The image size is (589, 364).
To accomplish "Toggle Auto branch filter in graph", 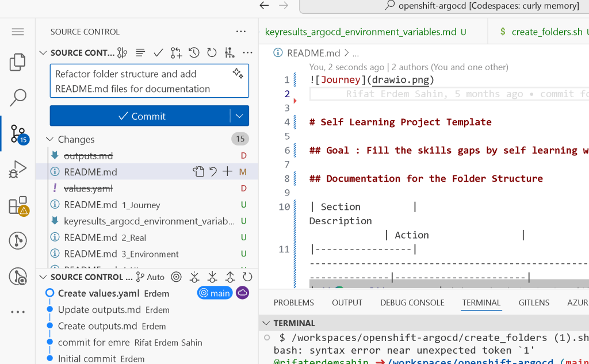I will coord(150,277).
